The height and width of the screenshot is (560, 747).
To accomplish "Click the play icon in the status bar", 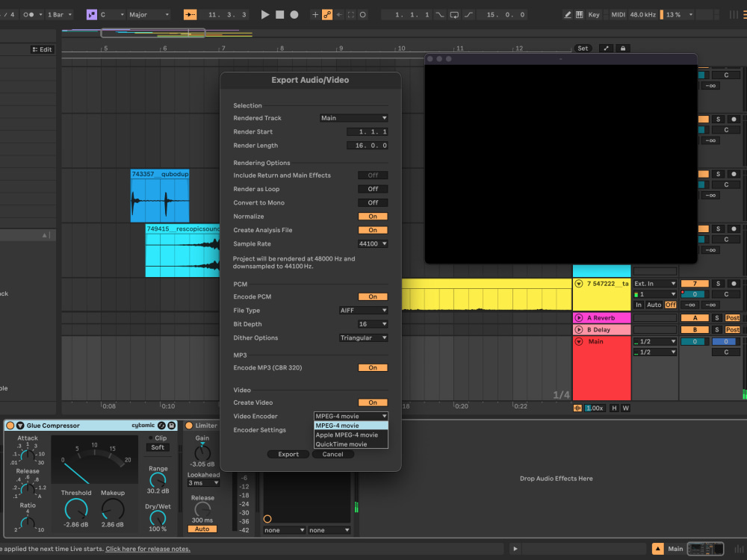I will coord(515,549).
